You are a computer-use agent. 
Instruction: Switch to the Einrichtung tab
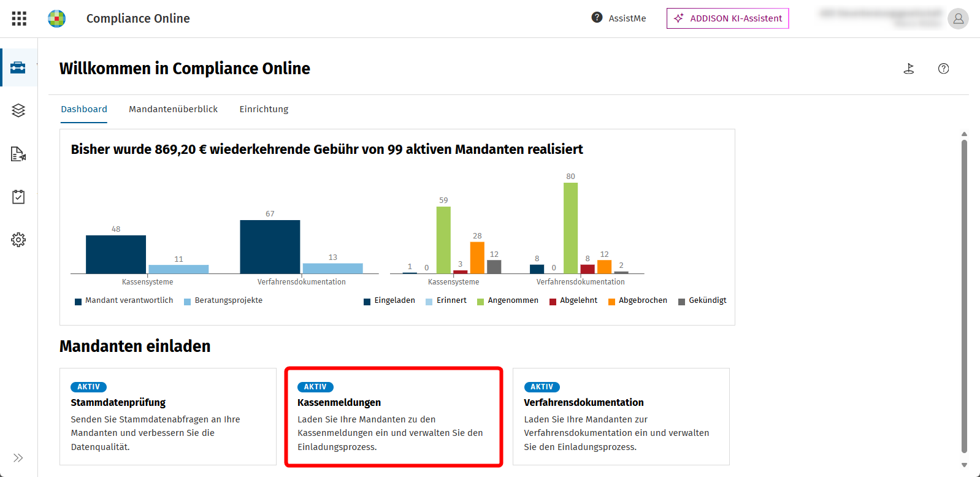(x=264, y=109)
